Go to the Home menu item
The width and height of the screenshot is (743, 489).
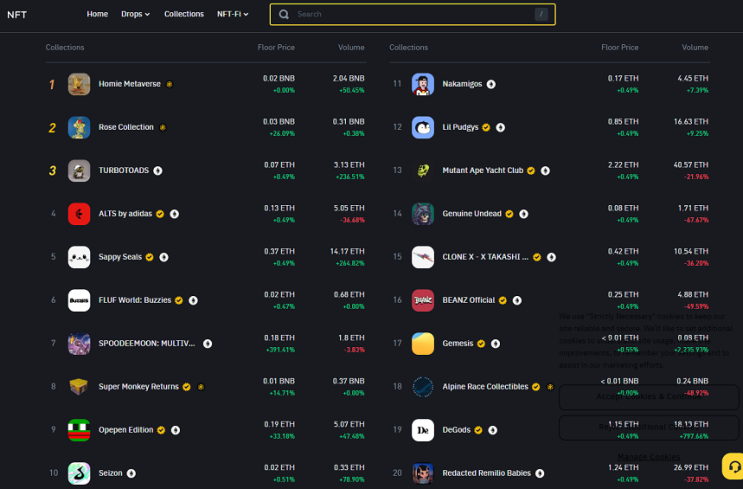tap(97, 14)
